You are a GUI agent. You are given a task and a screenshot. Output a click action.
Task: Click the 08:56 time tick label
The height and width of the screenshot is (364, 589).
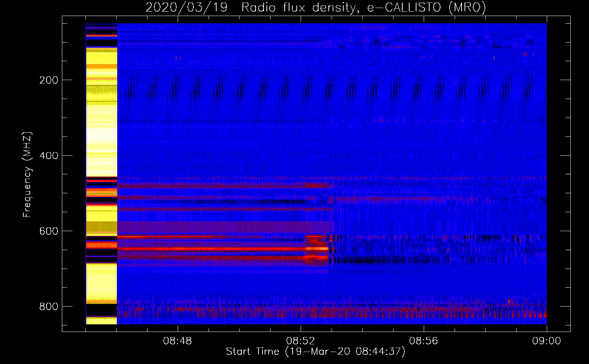(x=424, y=341)
